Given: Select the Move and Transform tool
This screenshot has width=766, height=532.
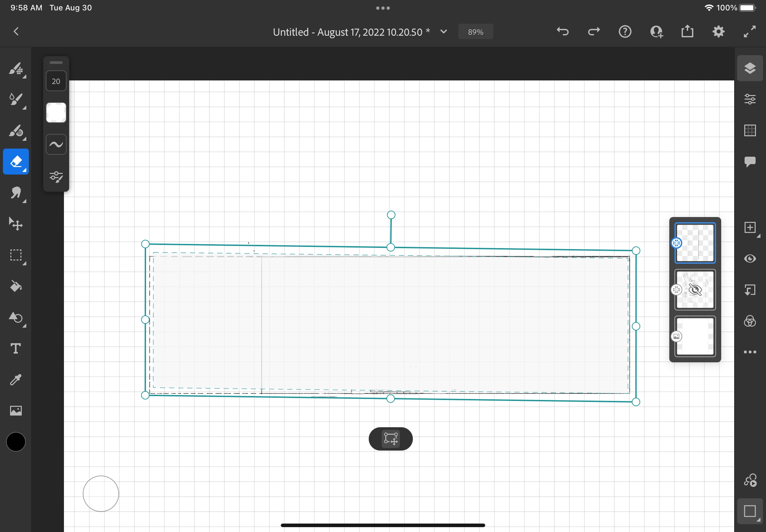Looking at the screenshot, I should coord(16,224).
